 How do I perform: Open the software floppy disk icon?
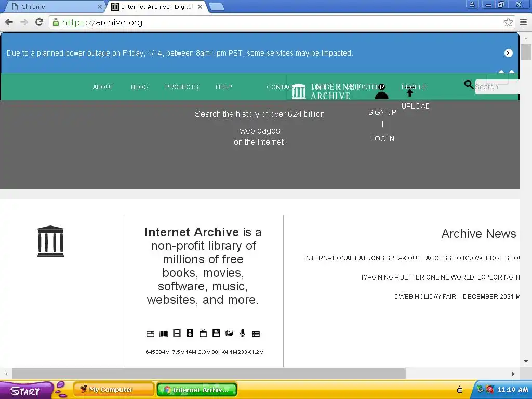[216, 333]
